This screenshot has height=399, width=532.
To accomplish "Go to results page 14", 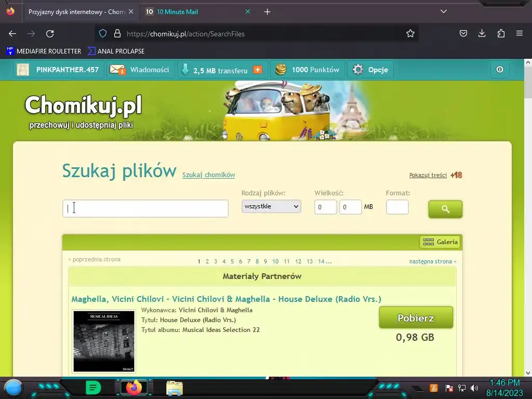I will point(321,261).
